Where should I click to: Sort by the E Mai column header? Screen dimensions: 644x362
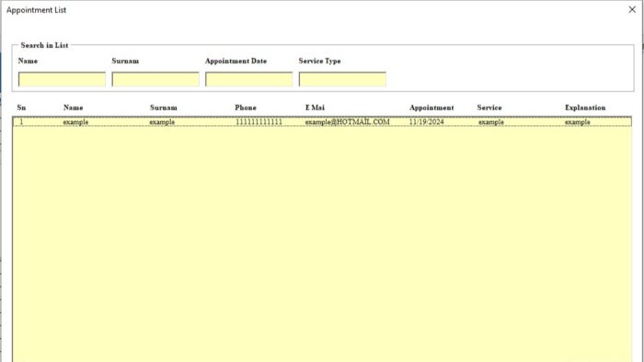click(315, 107)
